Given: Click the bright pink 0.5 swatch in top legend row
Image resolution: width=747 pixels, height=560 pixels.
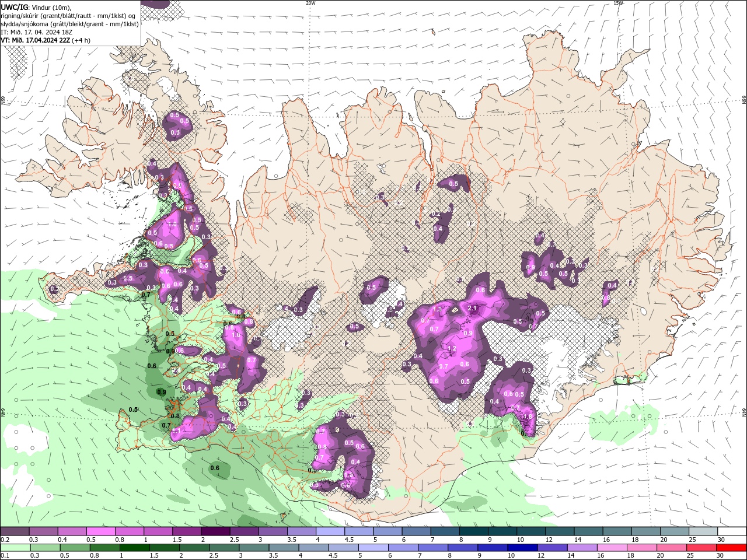Looking at the screenshot, I should [x=100, y=531].
